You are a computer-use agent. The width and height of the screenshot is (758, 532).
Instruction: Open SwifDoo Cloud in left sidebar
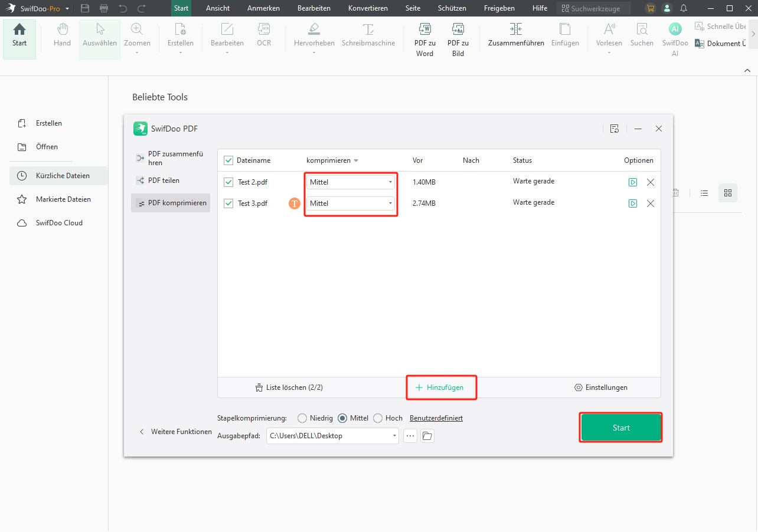(x=58, y=223)
